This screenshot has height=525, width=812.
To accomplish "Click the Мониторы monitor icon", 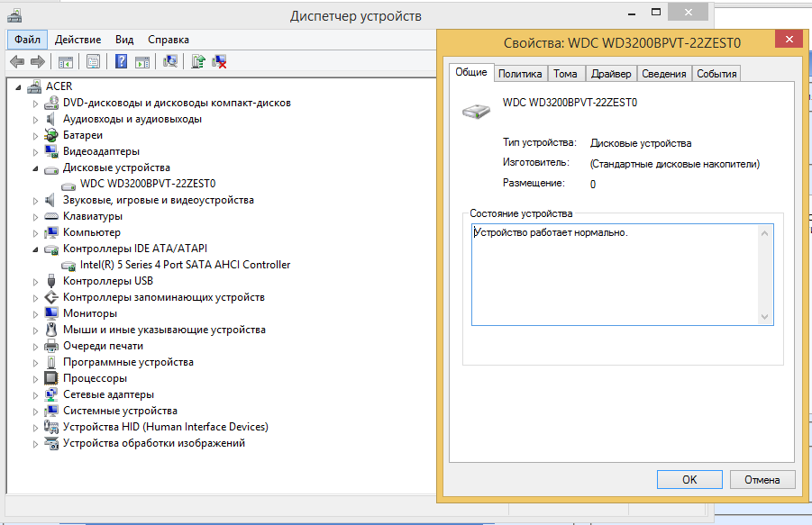I will pos(51,313).
